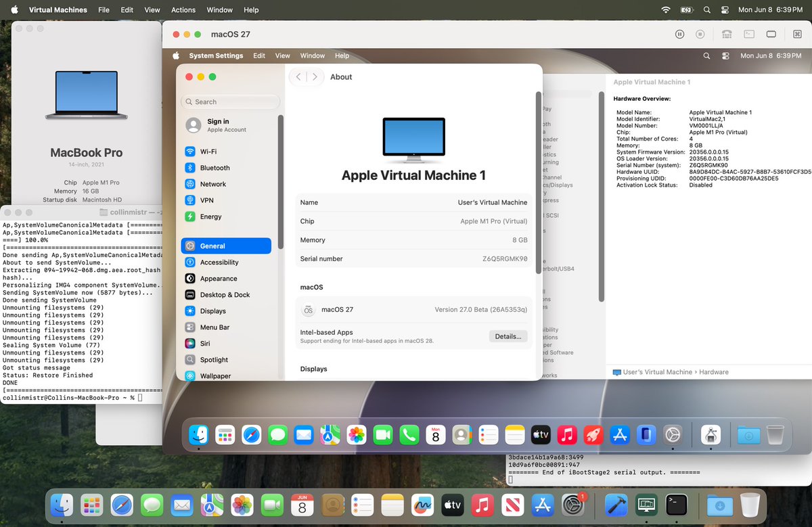Open Wi-Fi settings in the sidebar

[x=226, y=152]
